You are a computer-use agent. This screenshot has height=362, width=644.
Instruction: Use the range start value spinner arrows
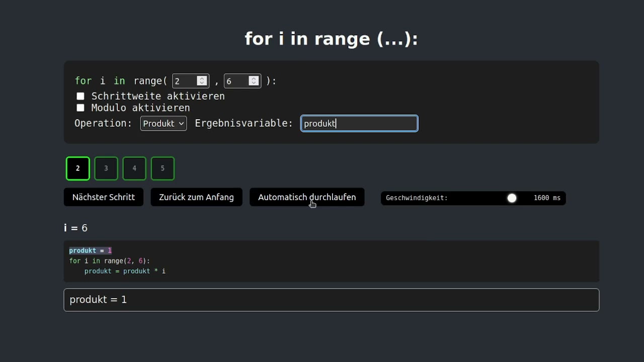click(x=202, y=81)
